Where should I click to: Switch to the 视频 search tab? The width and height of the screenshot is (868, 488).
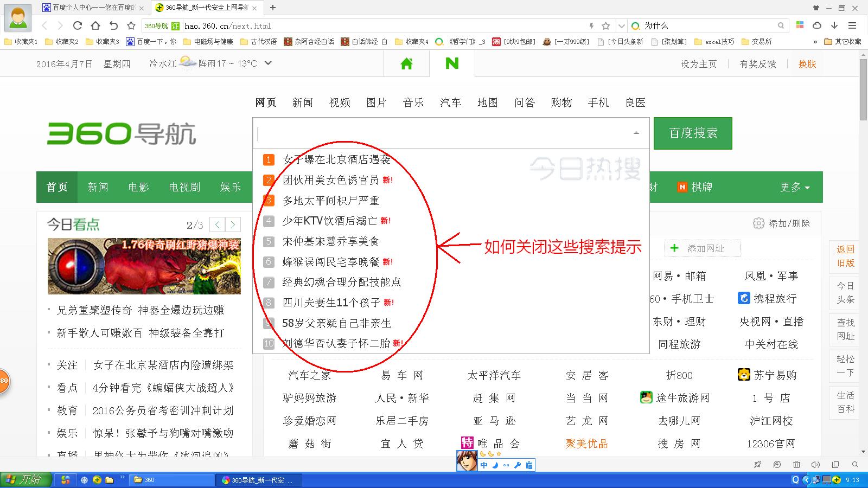point(340,102)
